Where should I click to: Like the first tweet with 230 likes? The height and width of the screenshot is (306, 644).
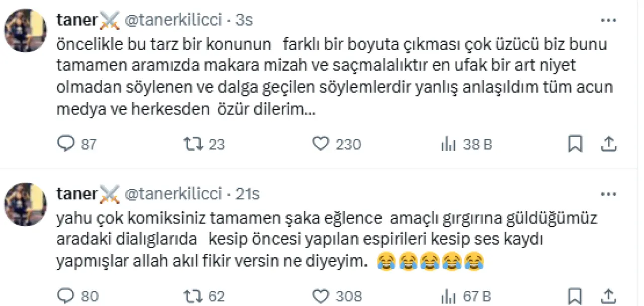click(x=320, y=144)
